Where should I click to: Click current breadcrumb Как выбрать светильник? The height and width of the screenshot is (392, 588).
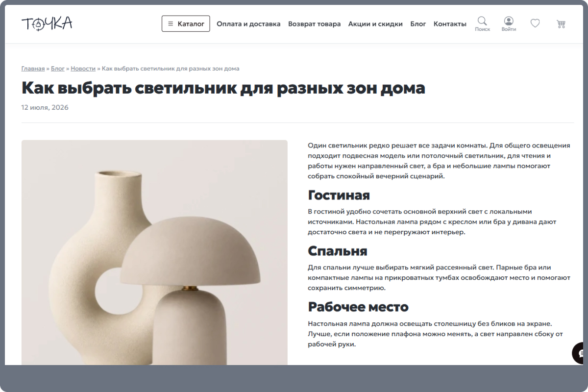click(x=171, y=69)
